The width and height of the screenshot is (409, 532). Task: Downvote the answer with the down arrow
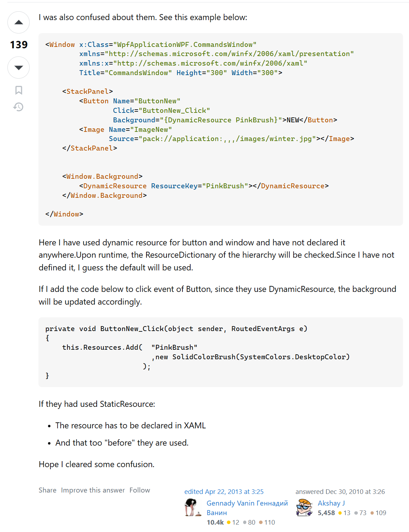(x=18, y=67)
